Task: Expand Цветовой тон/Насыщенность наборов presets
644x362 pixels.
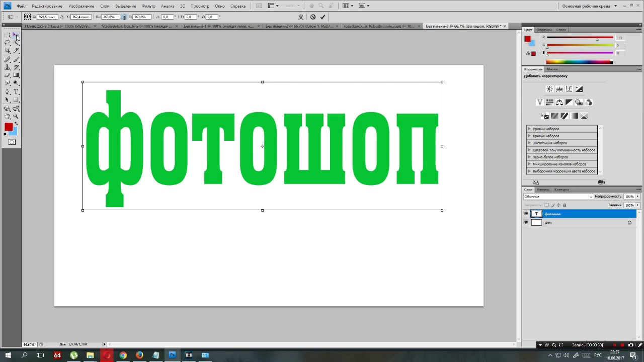Action: [529, 150]
